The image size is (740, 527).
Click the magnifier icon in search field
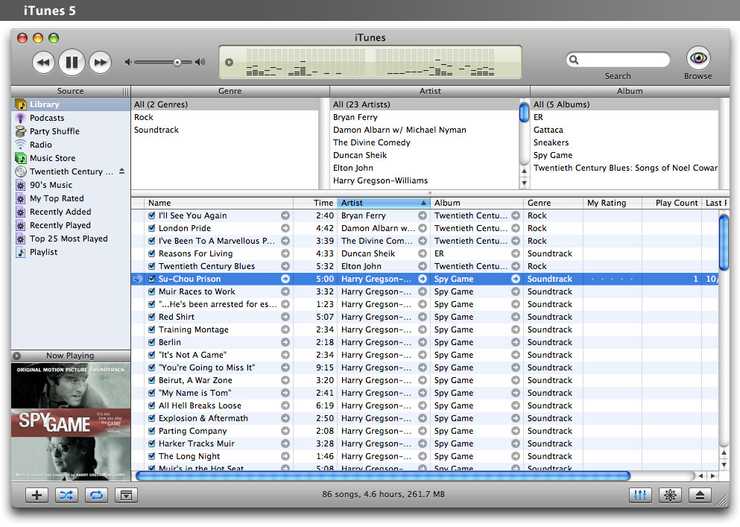pyautogui.click(x=574, y=60)
